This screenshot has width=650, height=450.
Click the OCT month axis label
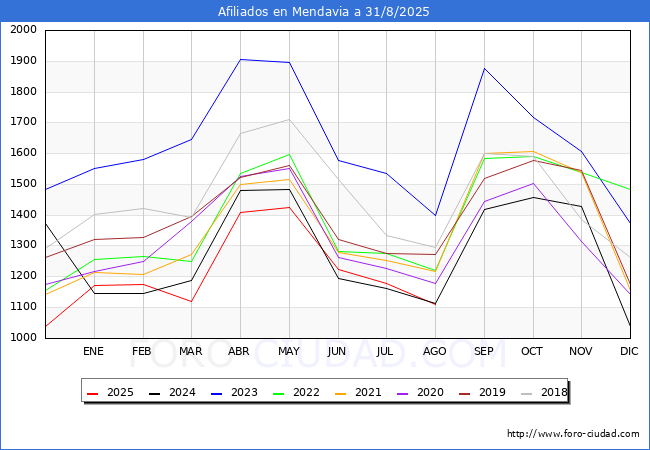(532, 351)
